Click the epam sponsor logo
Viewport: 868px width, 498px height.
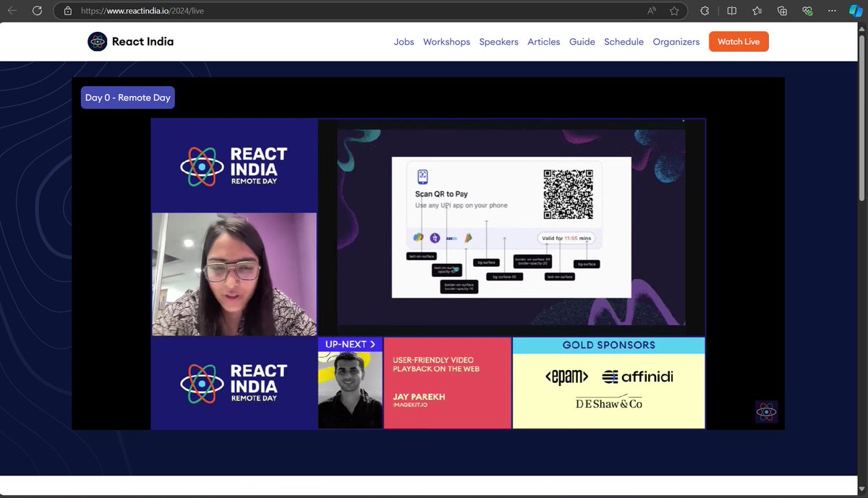[566, 377]
